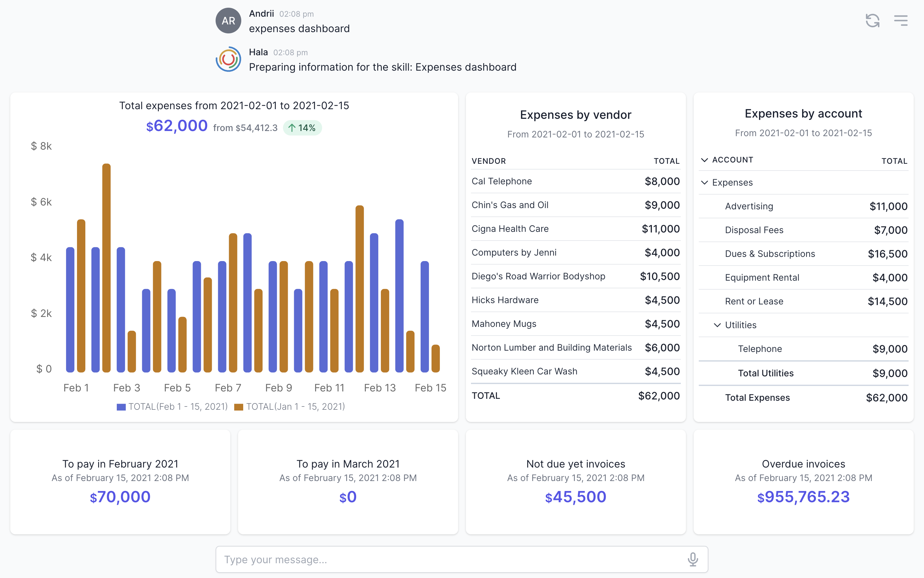924x578 pixels.
Task: Click the VENDOR column header
Action: click(488, 161)
